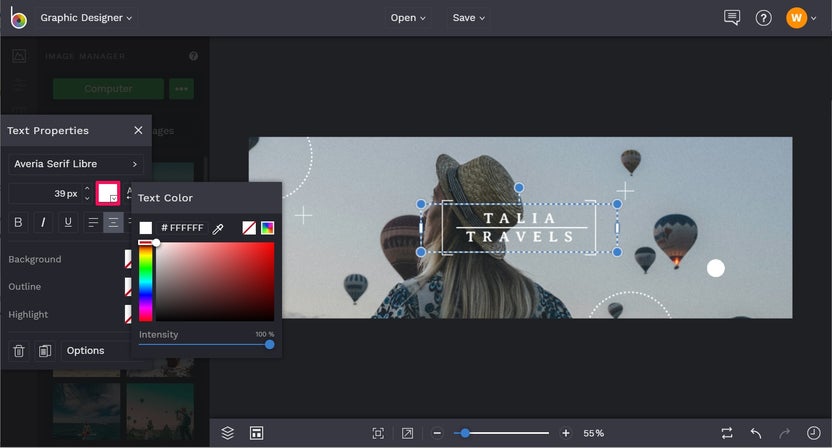832x448 pixels.
Task: Open the Graphic Designer mode dropdown
Action: click(87, 18)
